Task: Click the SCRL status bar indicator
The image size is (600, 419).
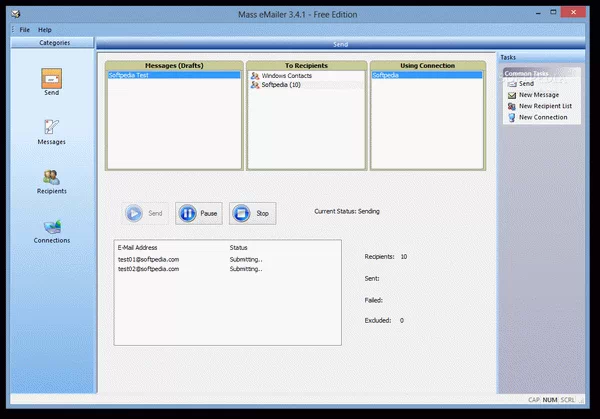Action: (567, 400)
